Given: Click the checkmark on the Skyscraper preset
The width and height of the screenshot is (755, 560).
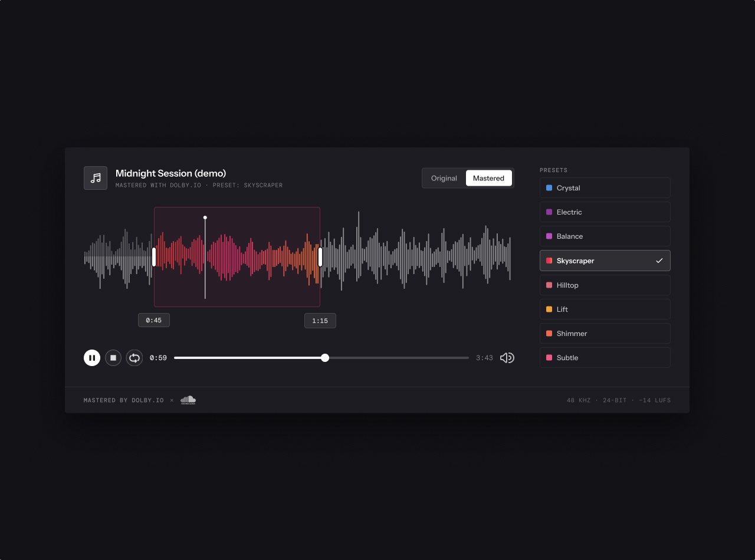Looking at the screenshot, I should point(659,261).
